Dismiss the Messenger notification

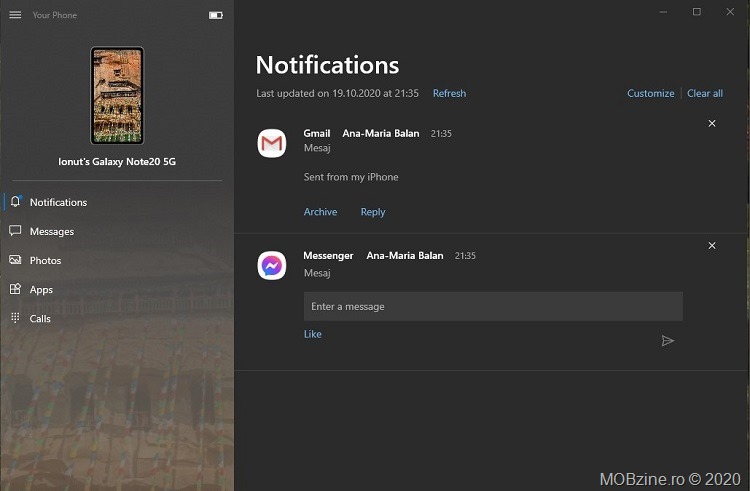(712, 245)
